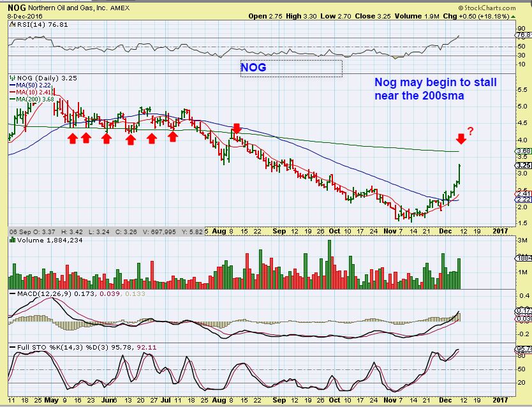This screenshot has width=532, height=407.
Task: Click the 4.0 level on the price axis
Action: click(x=522, y=140)
